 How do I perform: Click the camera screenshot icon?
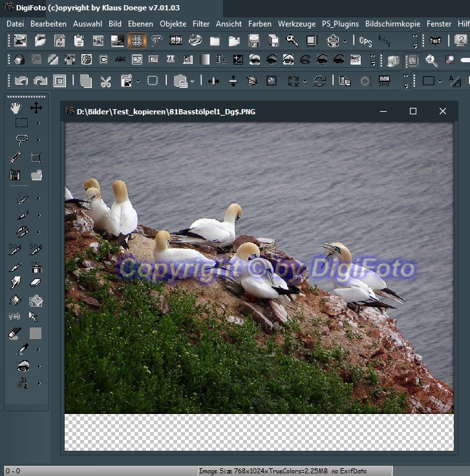pyautogui.click(x=436, y=41)
